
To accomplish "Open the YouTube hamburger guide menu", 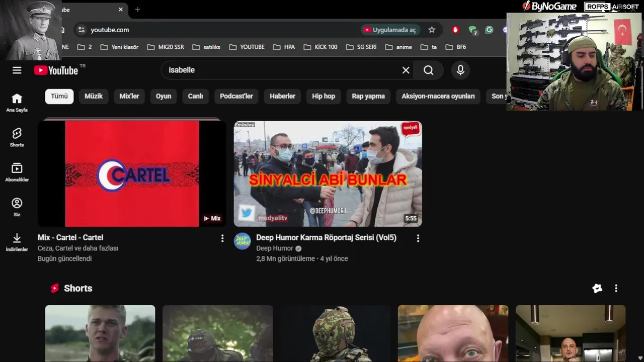I will coord(17,70).
